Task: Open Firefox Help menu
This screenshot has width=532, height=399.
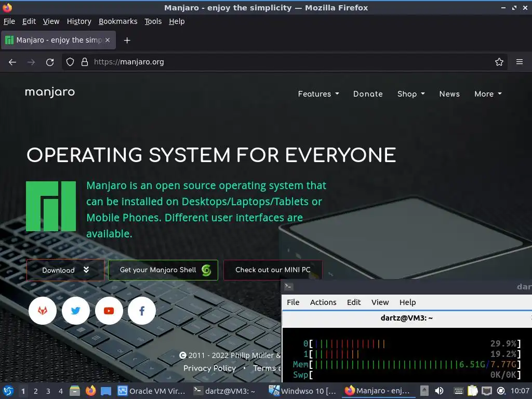Action: click(x=177, y=21)
